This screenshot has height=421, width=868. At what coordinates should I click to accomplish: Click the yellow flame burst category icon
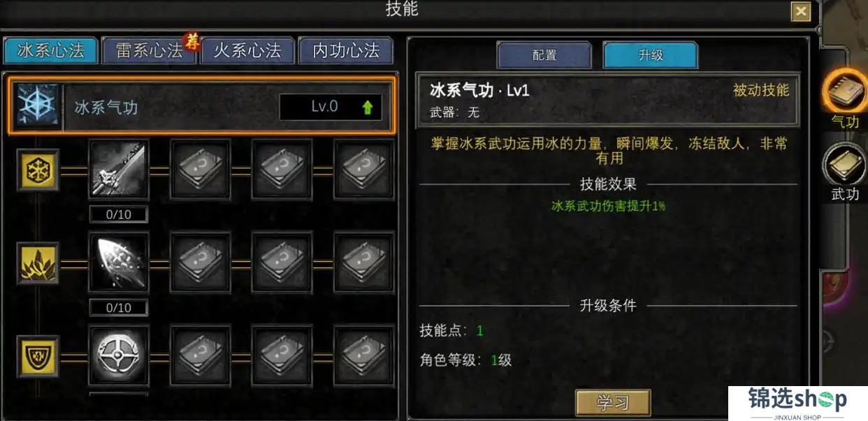38,263
